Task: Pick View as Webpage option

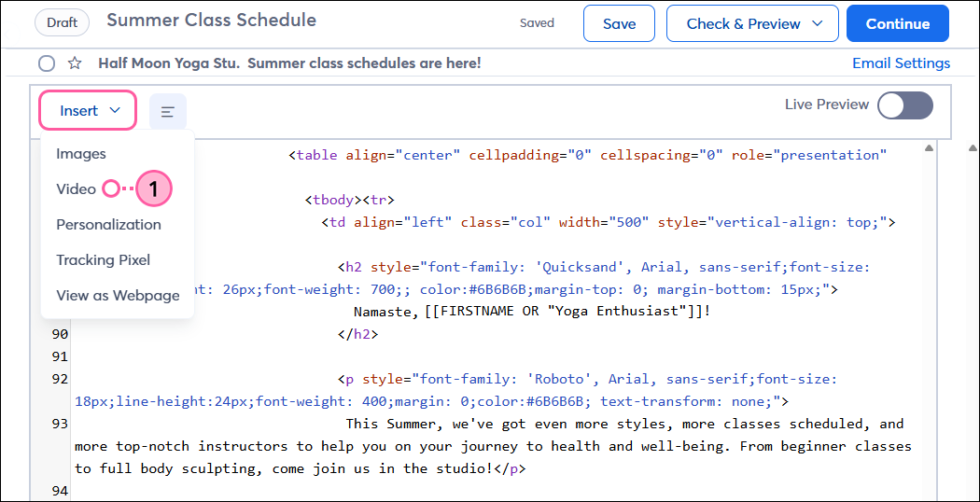Action: 119,296
